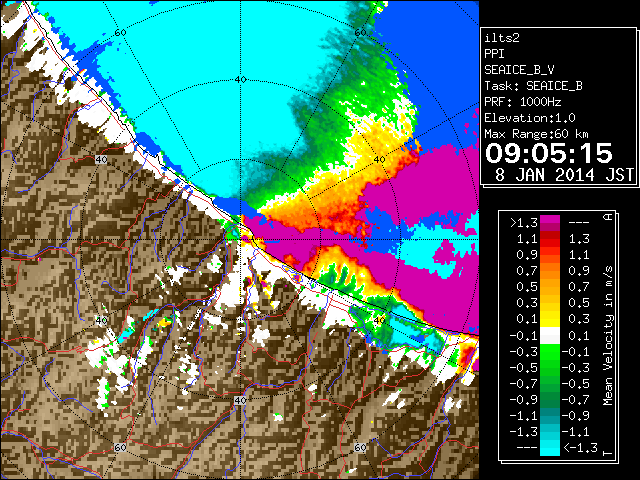
Task: Select the white near-zero band in the color scale
Action: point(550,336)
